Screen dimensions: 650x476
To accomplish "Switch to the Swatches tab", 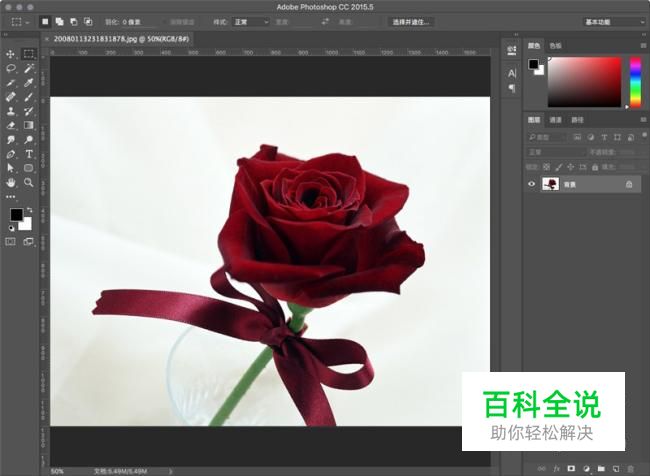I will point(556,45).
